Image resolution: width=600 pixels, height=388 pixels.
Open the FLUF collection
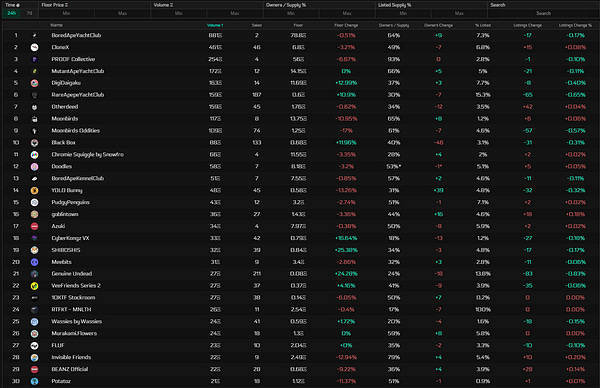click(58, 346)
